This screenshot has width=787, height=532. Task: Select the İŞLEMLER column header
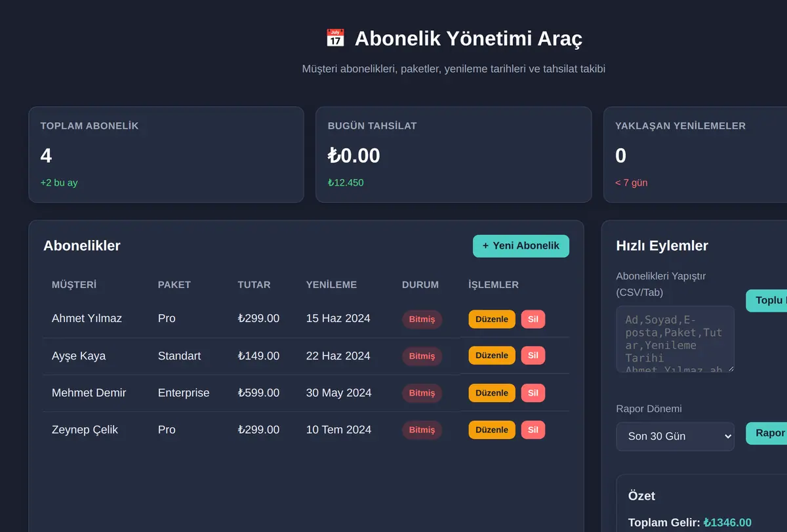point(493,285)
